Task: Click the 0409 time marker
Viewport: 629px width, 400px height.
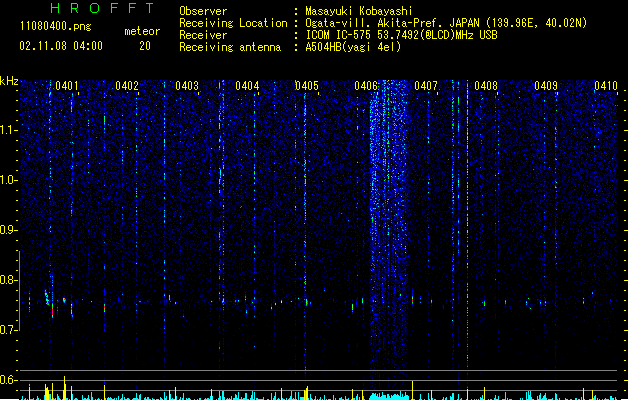Action: click(x=546, y=86)
